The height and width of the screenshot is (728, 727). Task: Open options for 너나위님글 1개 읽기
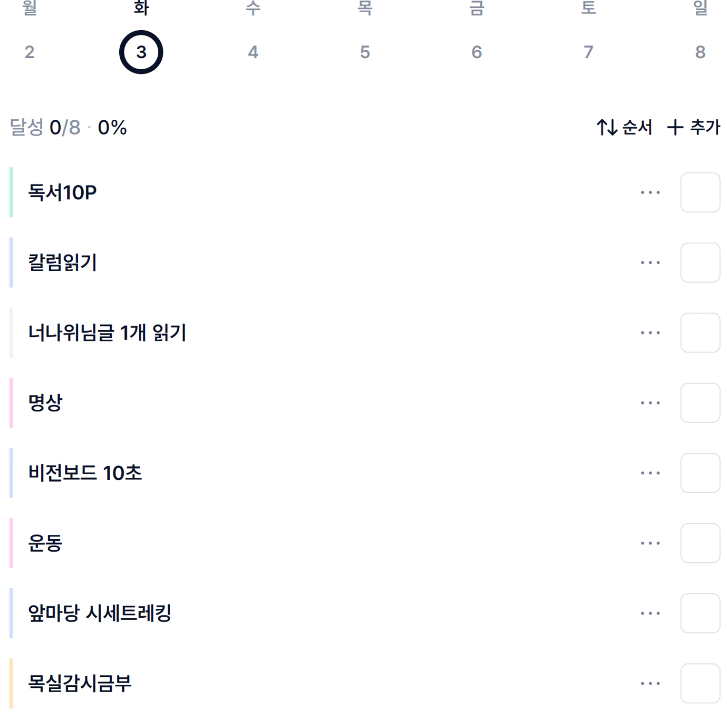coord(650,333)
